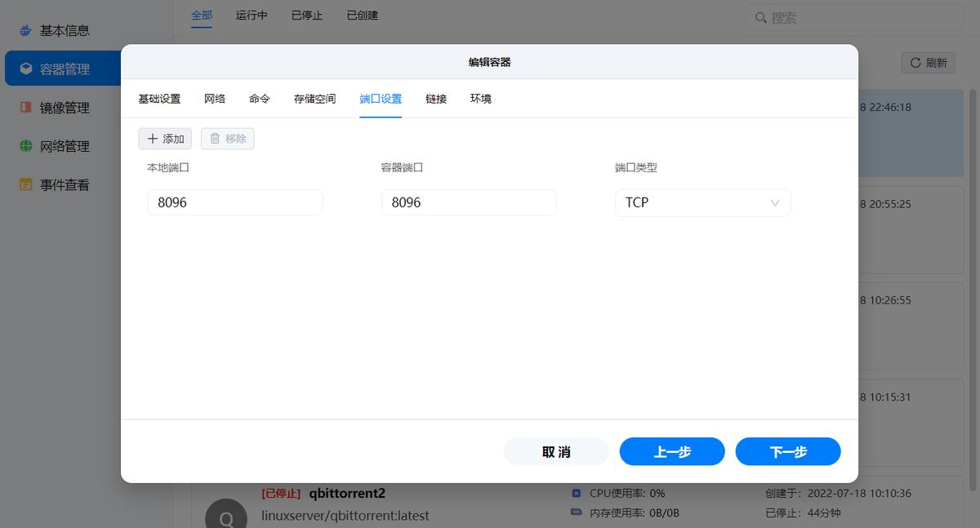
Task: Open 镜像管理 from the sidebar
Action: click(x=61, y=107)
